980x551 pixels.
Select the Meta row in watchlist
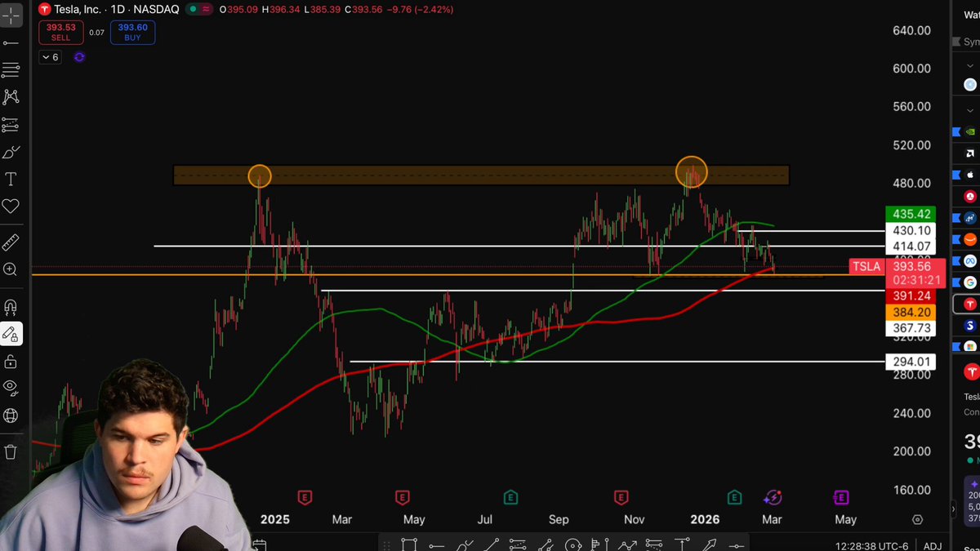[967, 260]
